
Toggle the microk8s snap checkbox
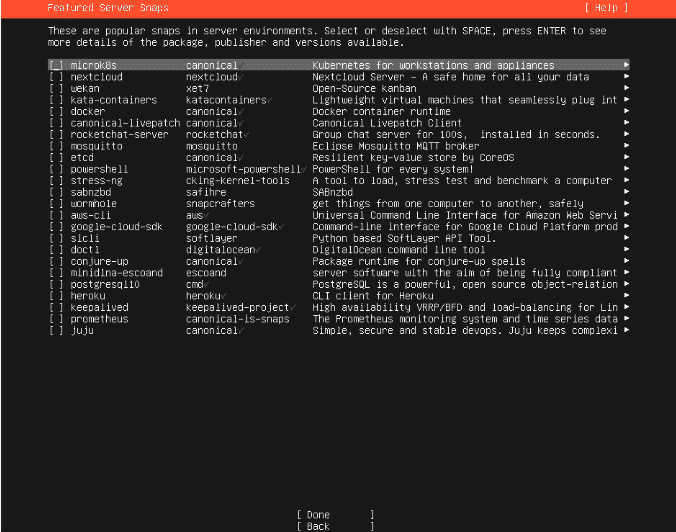tap(56, 66)
